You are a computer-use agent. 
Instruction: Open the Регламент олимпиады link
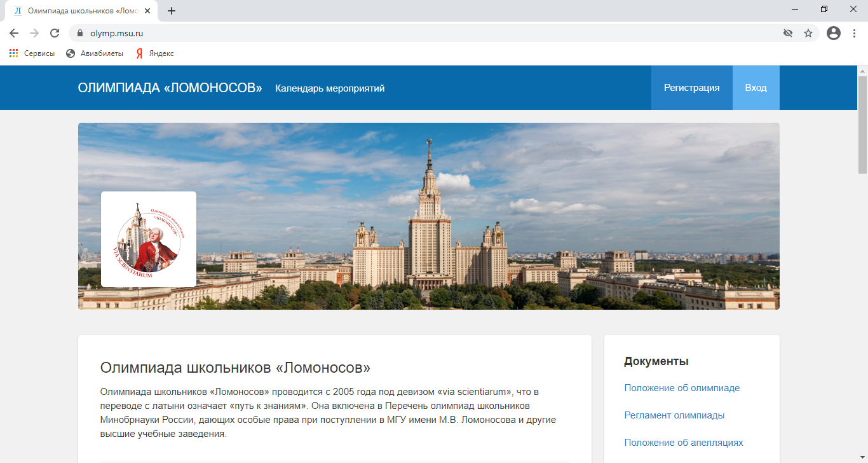(x=674, y=415)
